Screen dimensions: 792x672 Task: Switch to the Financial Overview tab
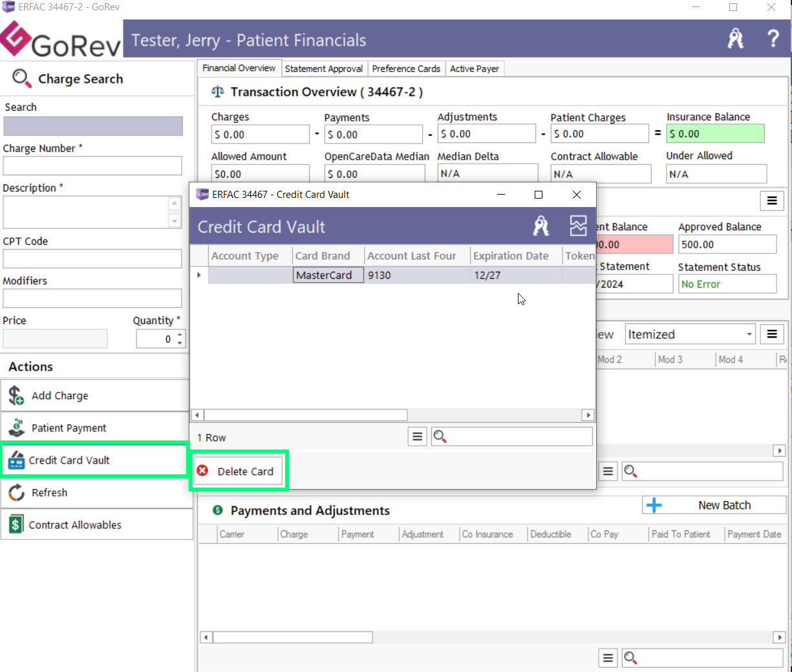click(239, 68)
